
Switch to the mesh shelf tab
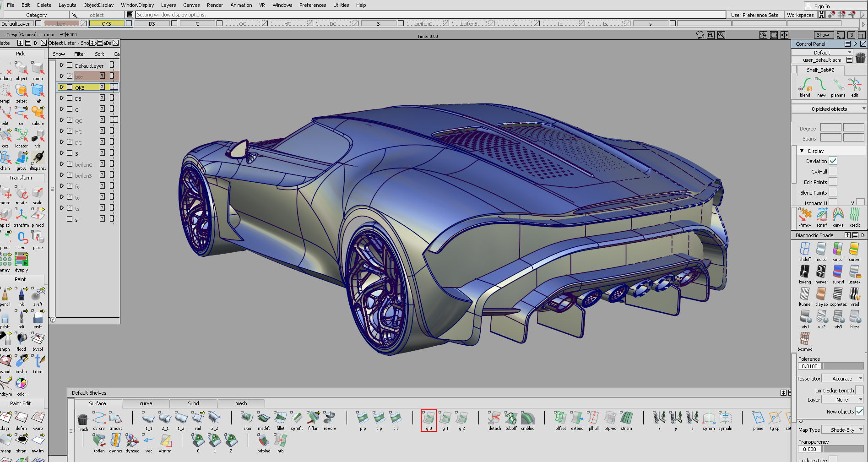[241, 403]
